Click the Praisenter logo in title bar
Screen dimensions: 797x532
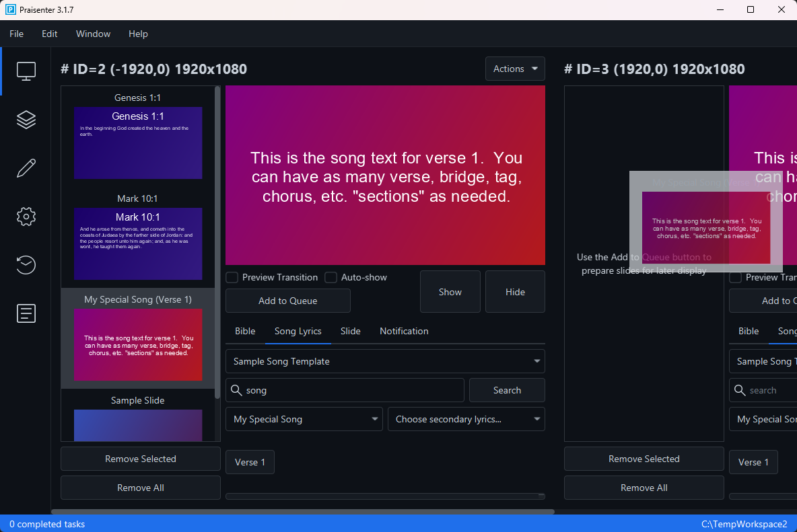(10, 10)
